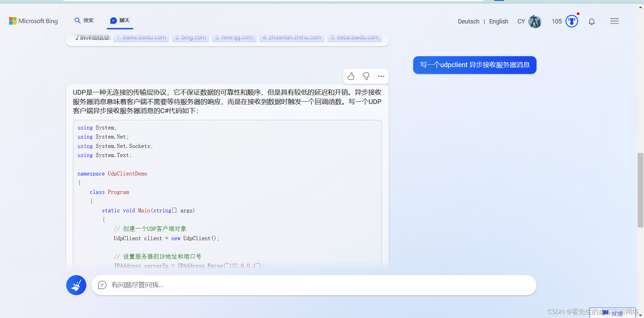Click the 创建一个UDP客户端对象 comment
This screenshot has width=644, height=318.
150,229
